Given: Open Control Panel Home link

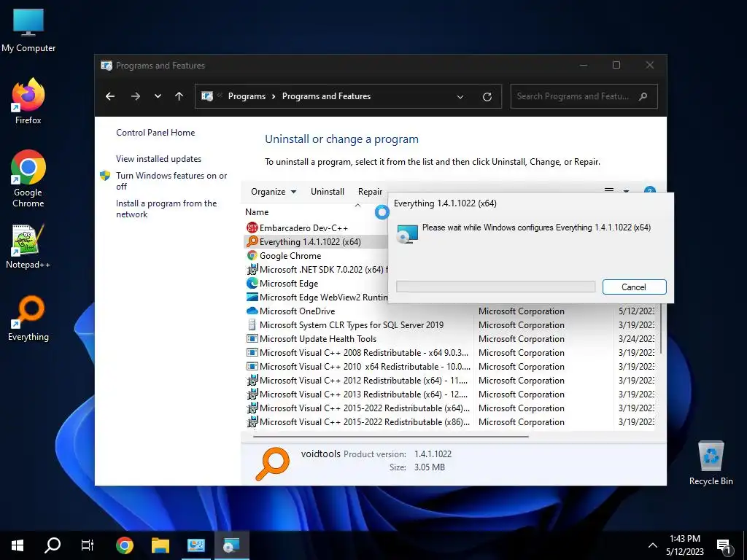Looking at the screenshot, I should [x=155, y=133].
